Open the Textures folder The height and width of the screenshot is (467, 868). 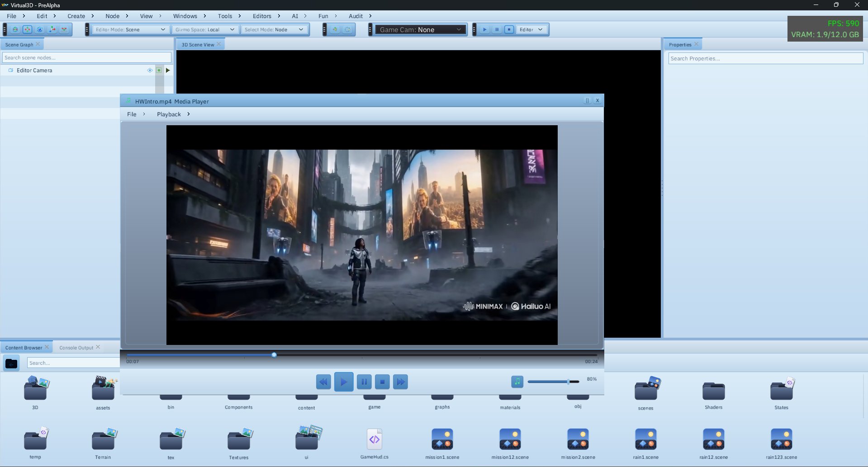239,442
